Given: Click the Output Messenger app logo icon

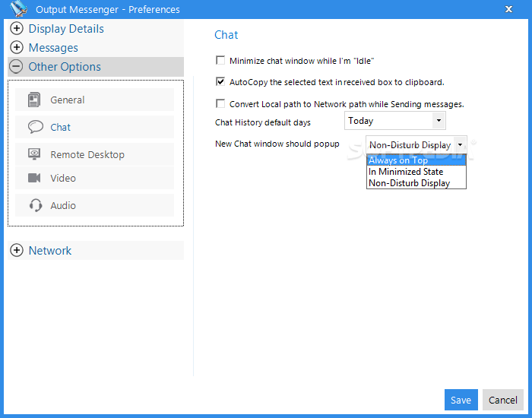Looking at the screenshot, I should click(x=18, y=9).
